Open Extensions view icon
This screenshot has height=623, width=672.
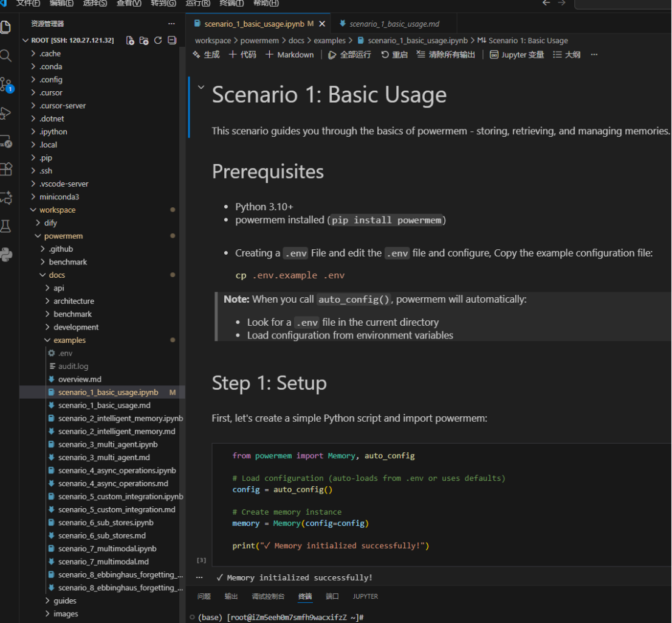(x=6, y=170)
